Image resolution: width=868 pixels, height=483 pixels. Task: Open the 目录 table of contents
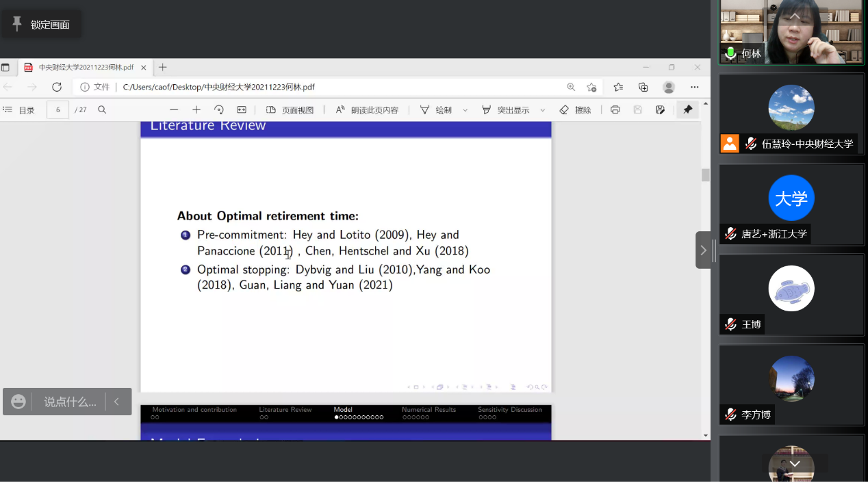[x=18, y=110]
